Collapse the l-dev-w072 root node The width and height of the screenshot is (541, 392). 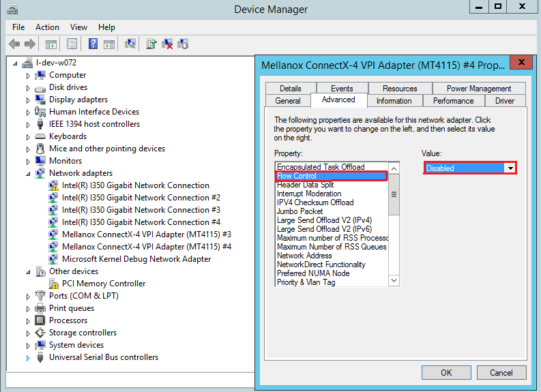(15, 63)
